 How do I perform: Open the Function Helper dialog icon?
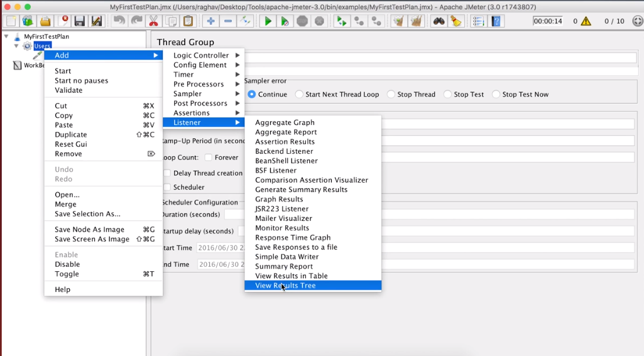[x=479, y=21]
